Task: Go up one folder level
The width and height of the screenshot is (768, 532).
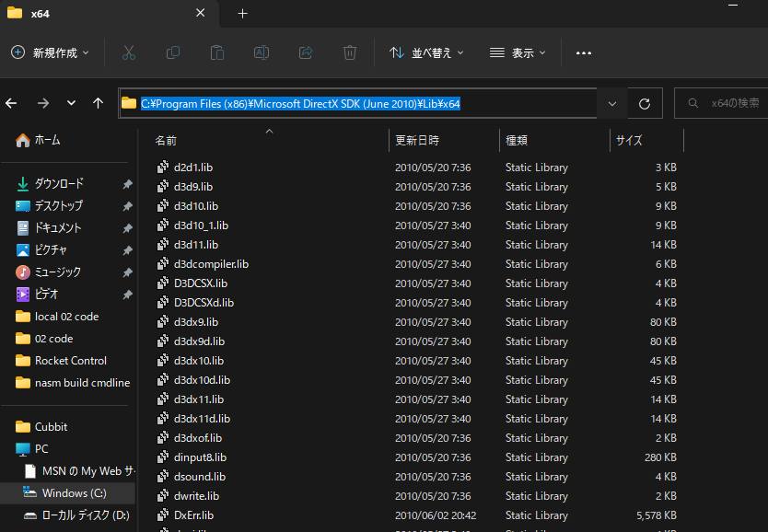Action: (x=98, y=103)
